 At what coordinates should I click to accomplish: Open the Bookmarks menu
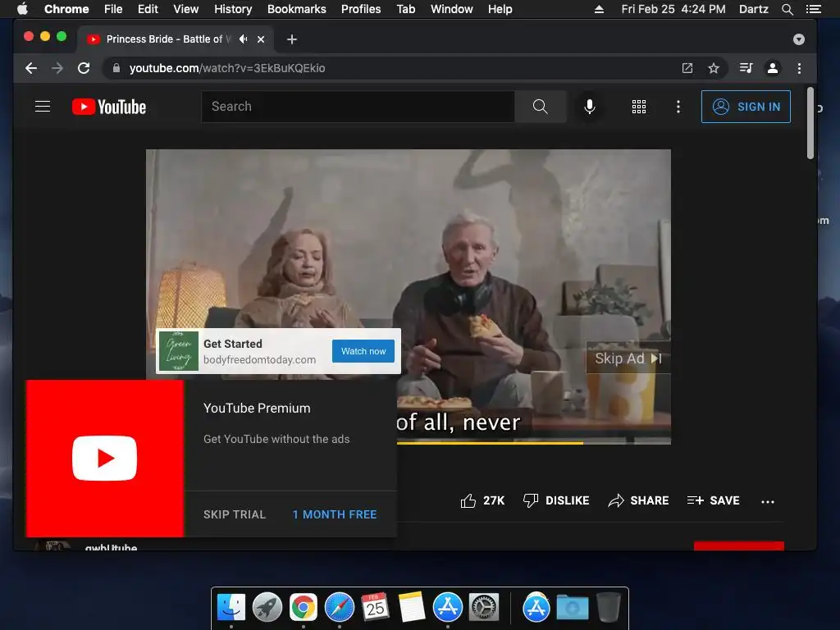coord(297,9)
